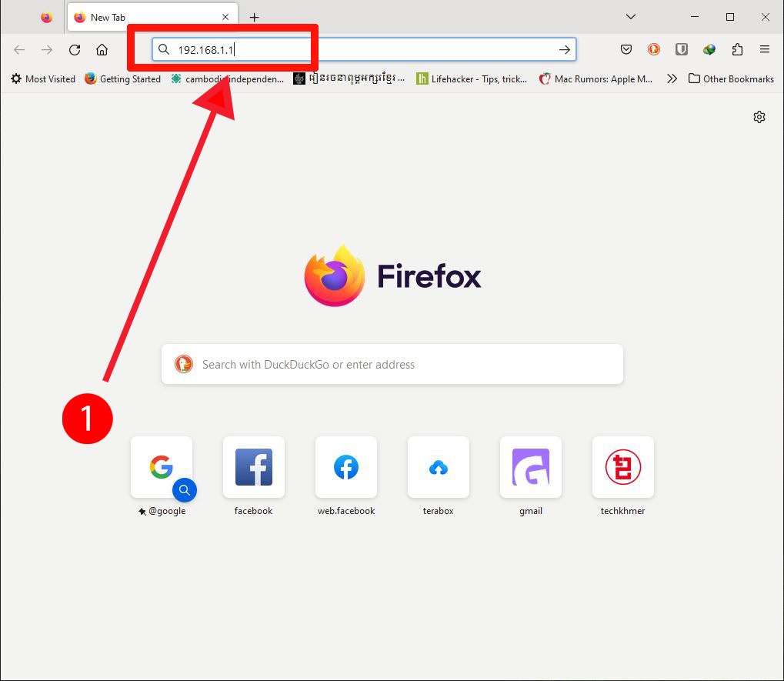Screen dimensions: 784x681
Task: Open the cambodia independen... bookmark
Action: click(228, 79)
